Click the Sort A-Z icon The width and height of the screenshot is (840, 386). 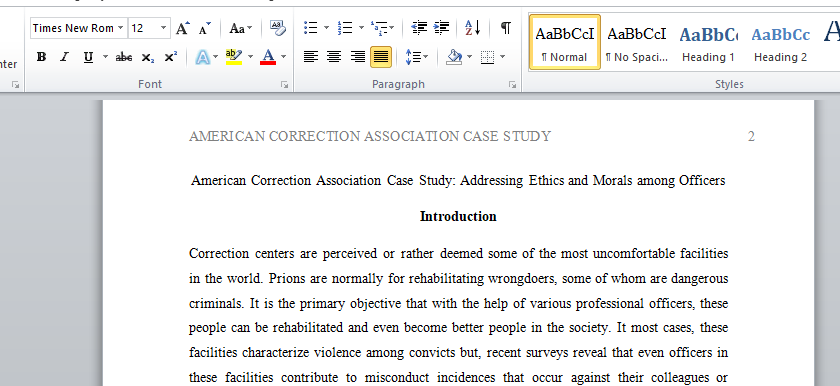[472, 28]
